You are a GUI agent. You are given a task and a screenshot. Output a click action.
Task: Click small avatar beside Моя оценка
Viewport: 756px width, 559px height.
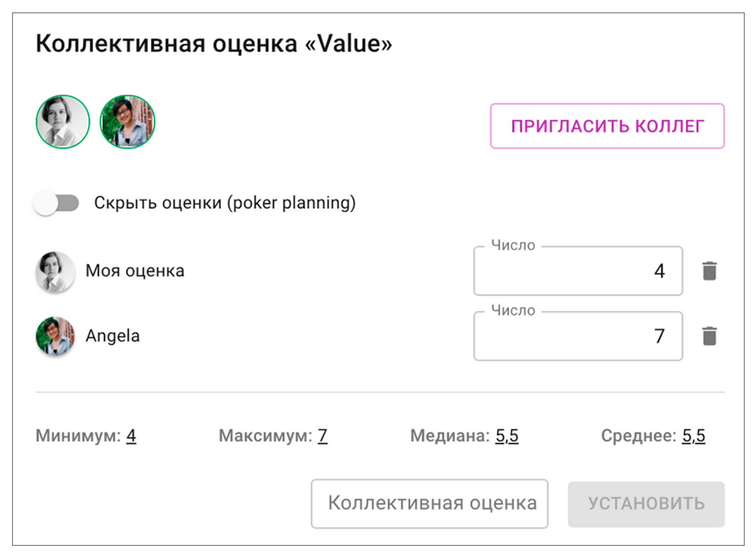pyautogui.click(x=55, y=271)
